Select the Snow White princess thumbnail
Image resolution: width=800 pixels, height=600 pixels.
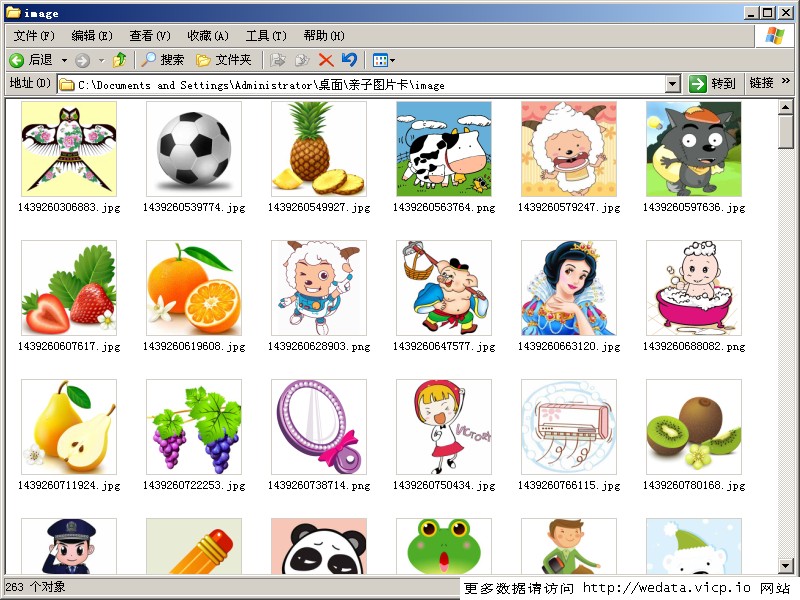tap(569, 288)
